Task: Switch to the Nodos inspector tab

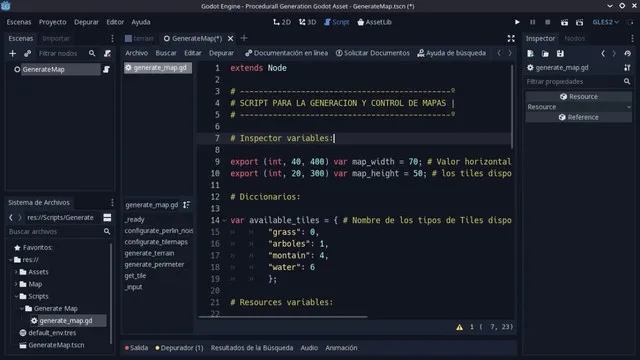Action: (x=575, y=38)
